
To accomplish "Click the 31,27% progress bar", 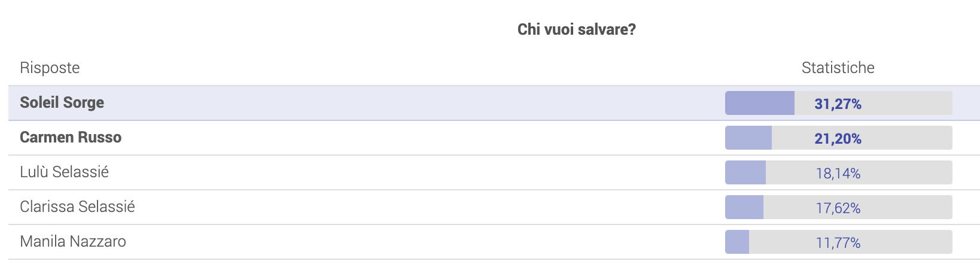I will pyautogui.click(x=839, y=103).
